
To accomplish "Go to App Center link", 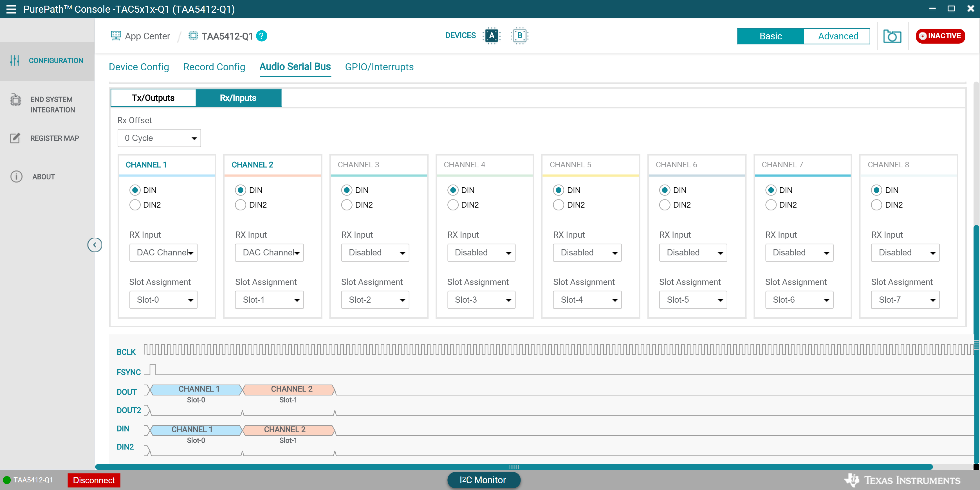I will (147, 36).
